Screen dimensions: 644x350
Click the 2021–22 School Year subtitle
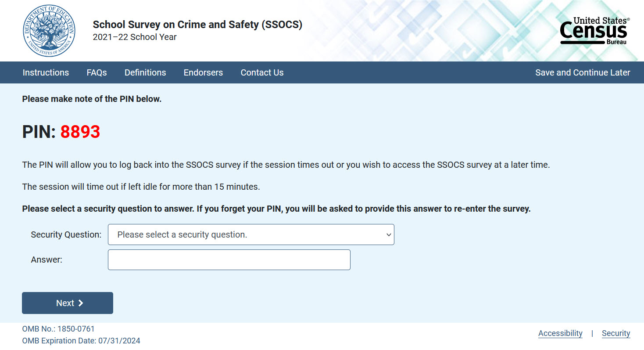[135, 37]
